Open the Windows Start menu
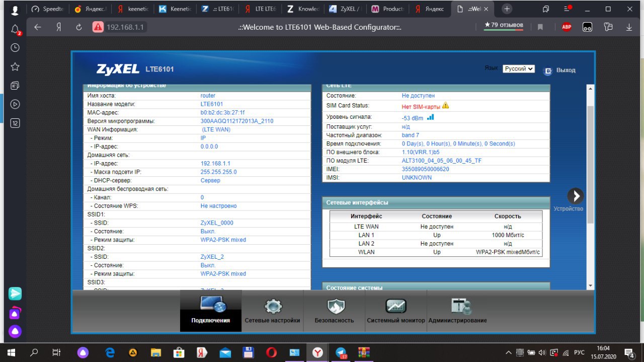The height and width of the screenshot is (362, 644). pyautogui.click(x=11, y=352)
